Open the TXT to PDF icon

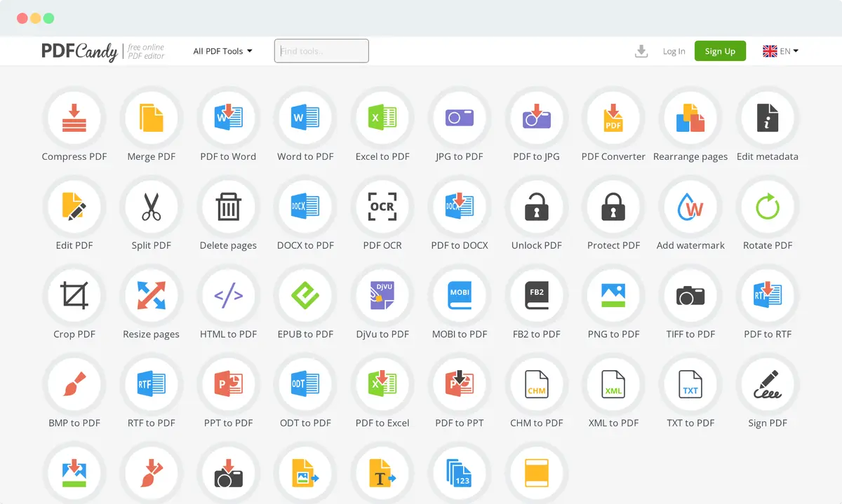point(690,384)
